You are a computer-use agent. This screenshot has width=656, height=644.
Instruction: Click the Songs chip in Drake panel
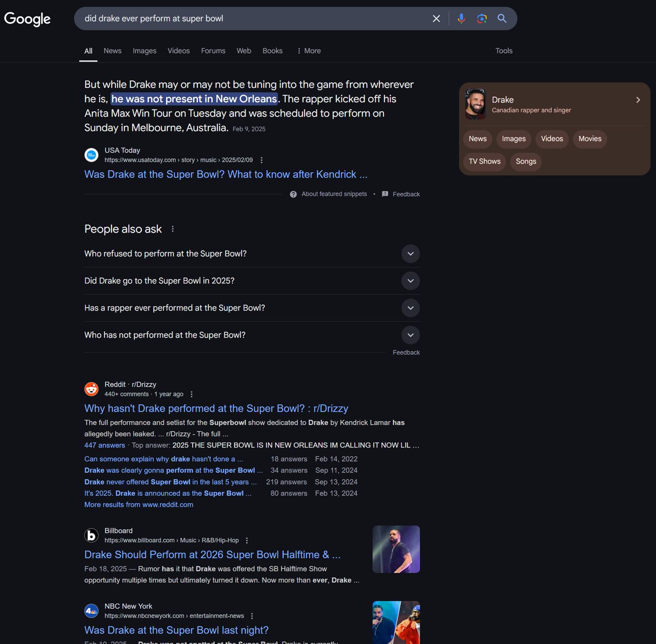(526, 162)
